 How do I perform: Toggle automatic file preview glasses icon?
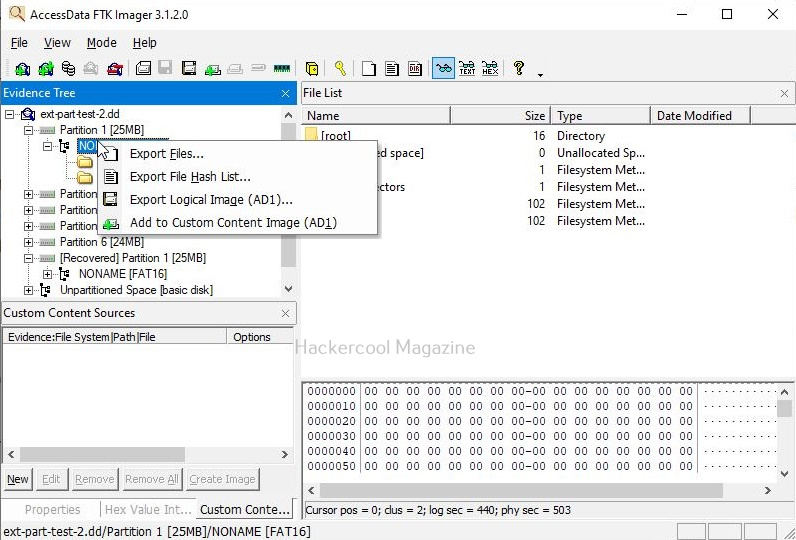tap(443, 69)
